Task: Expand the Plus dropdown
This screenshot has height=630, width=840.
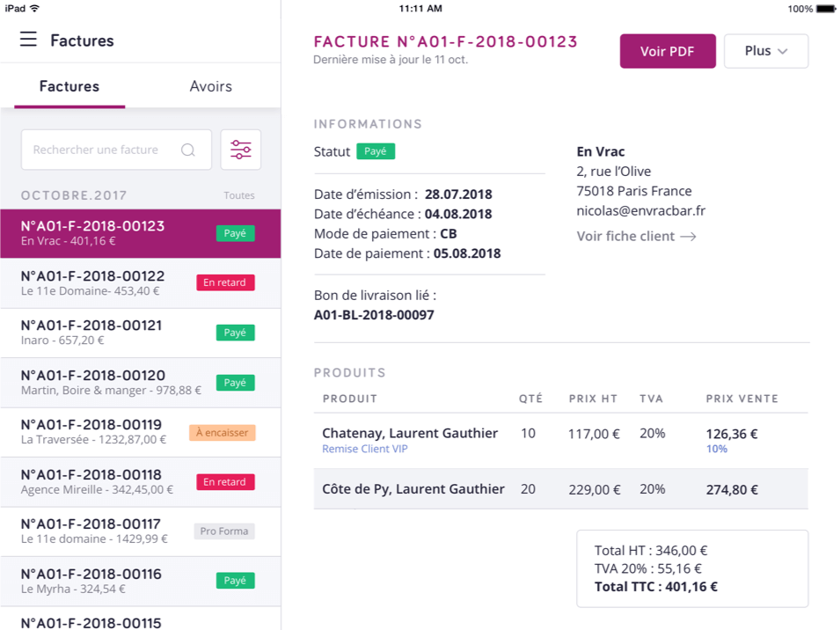Action: pos(765,51)
